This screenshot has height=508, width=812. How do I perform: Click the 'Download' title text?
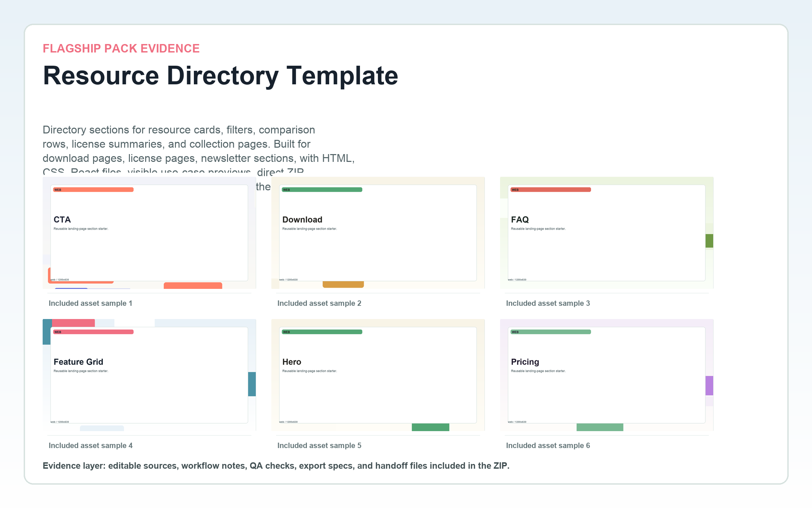(x=302, y=219)
